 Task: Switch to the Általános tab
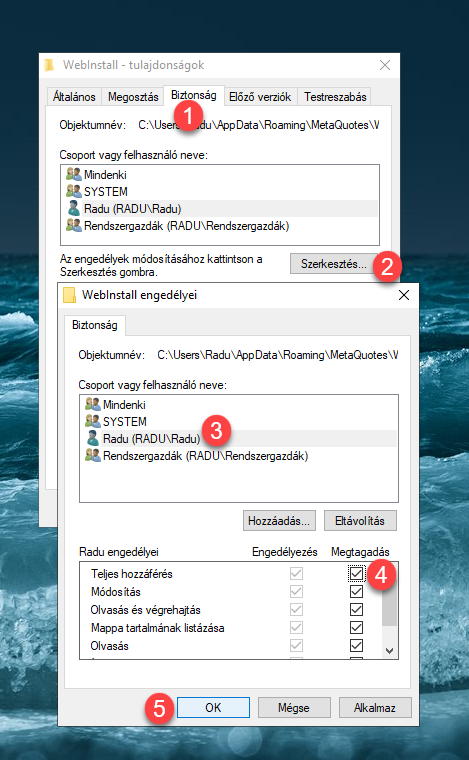pyautogui.click(x=74, y=97)
